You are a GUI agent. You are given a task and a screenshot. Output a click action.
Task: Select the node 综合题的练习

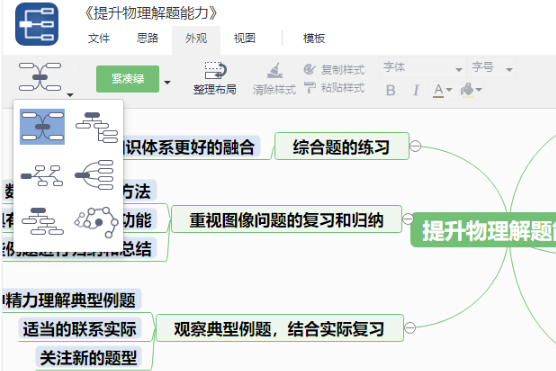[x=342, y=146]
